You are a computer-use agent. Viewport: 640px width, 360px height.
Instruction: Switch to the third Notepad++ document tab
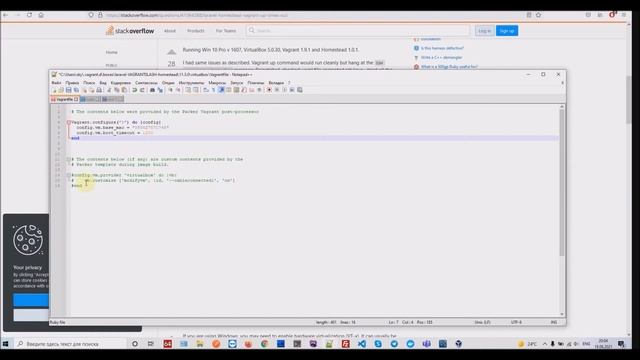point(113,99)
